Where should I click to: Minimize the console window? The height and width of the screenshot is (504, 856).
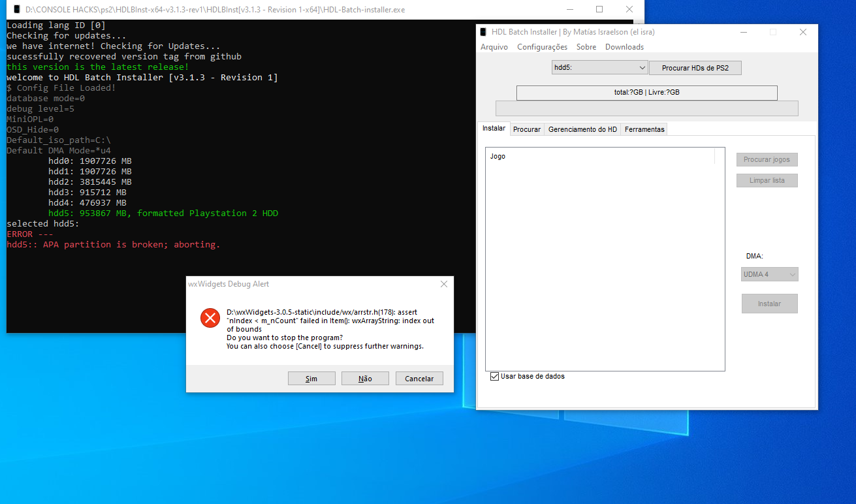click(x=569, y=10)
